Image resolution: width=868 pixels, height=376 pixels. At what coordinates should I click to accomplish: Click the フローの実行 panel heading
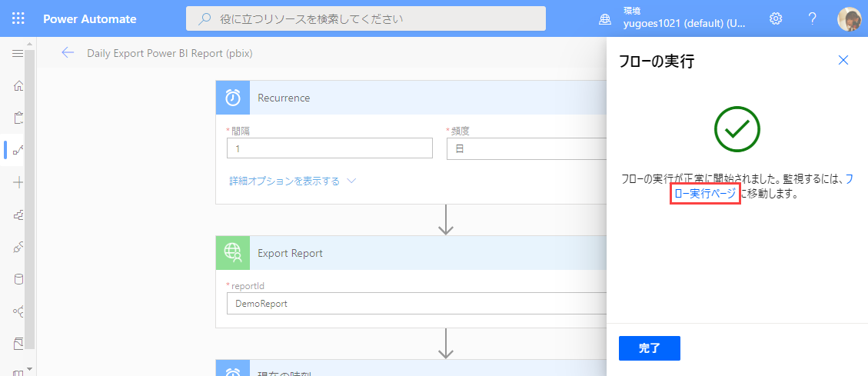(x=656, y=61)
